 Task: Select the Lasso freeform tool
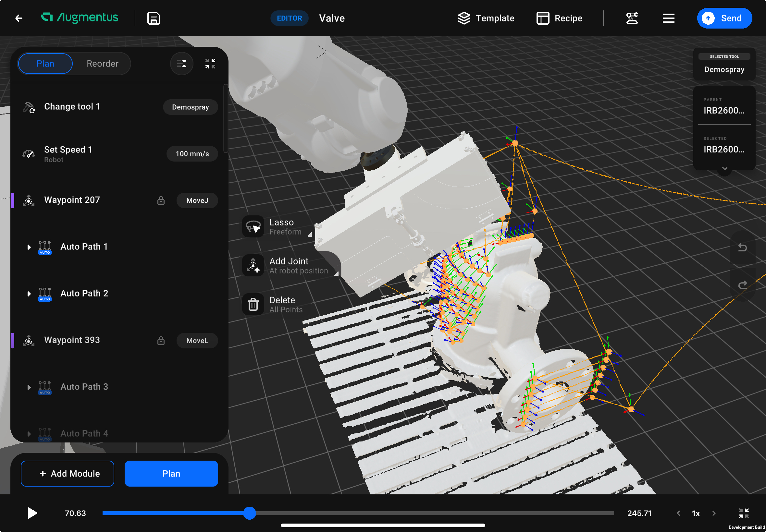tap(253, 226)
